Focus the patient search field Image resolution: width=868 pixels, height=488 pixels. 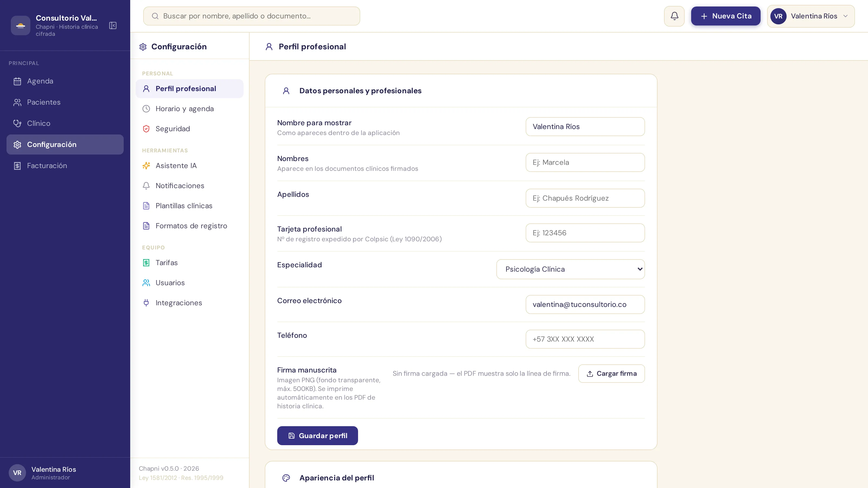tap(251, 16)
